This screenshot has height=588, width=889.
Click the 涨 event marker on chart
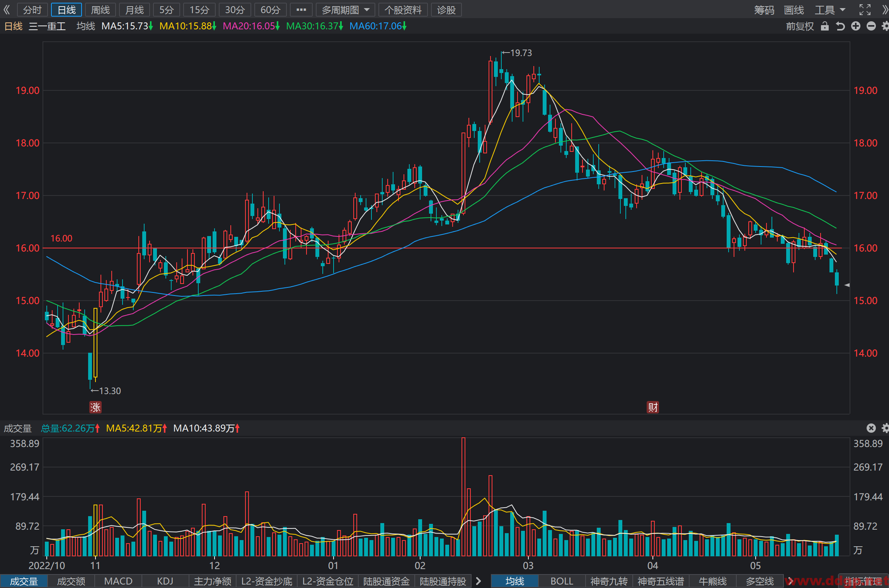95,407
